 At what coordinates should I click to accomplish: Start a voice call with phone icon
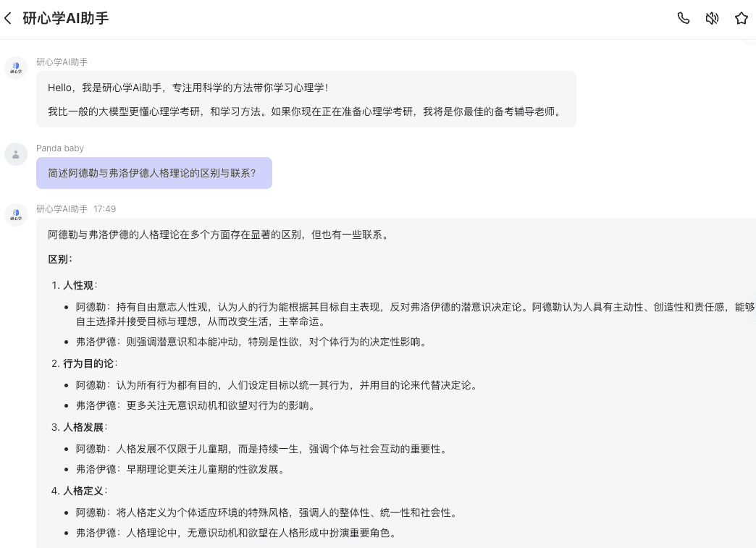tap(683, 18)
